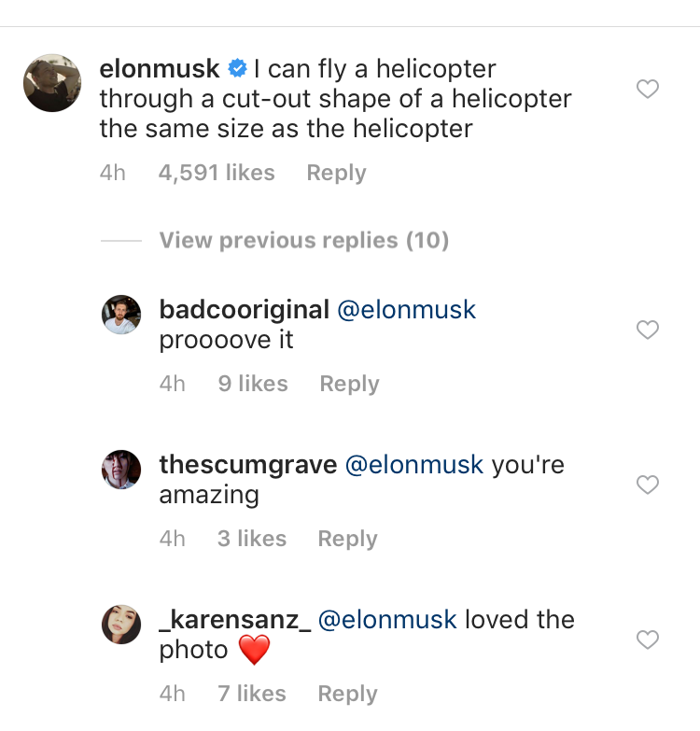This screenshot has height=731, width=700.
Task: Reply to badcooriginal's comment
Action: pos(350,385)
